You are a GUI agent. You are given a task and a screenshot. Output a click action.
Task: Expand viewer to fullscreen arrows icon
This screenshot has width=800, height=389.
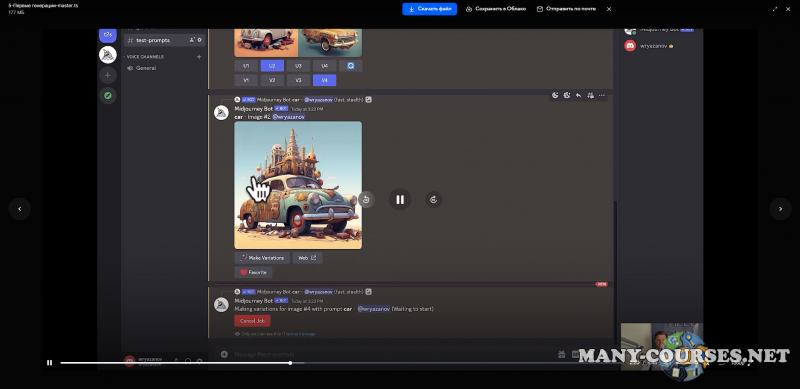[x=775, y=9]
